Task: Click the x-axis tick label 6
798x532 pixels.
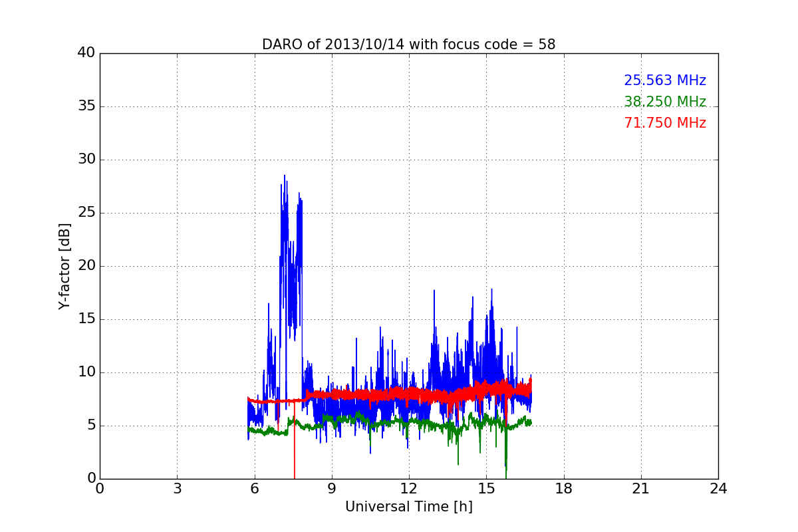Action: (x=254, y=489)
